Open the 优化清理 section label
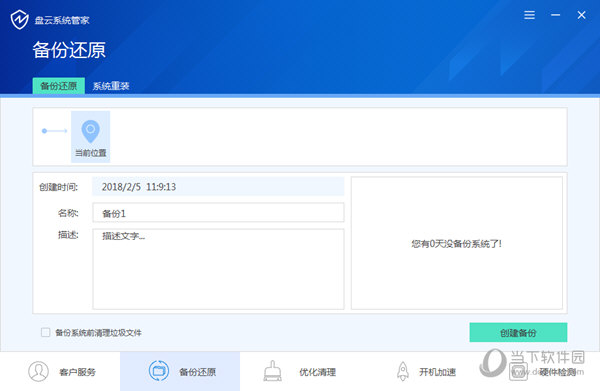600x391 pixels. coord(318,372)
